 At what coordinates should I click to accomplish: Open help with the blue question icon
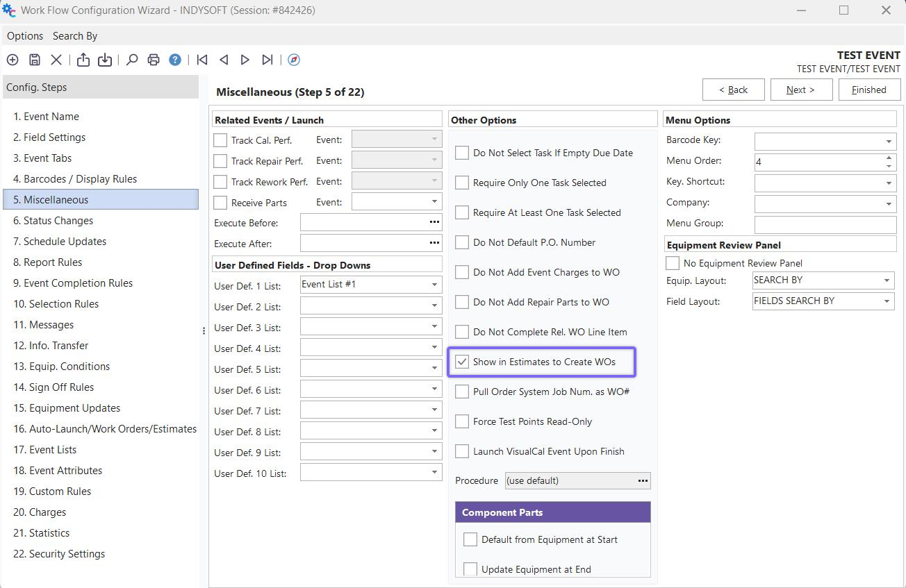[175, 60]
